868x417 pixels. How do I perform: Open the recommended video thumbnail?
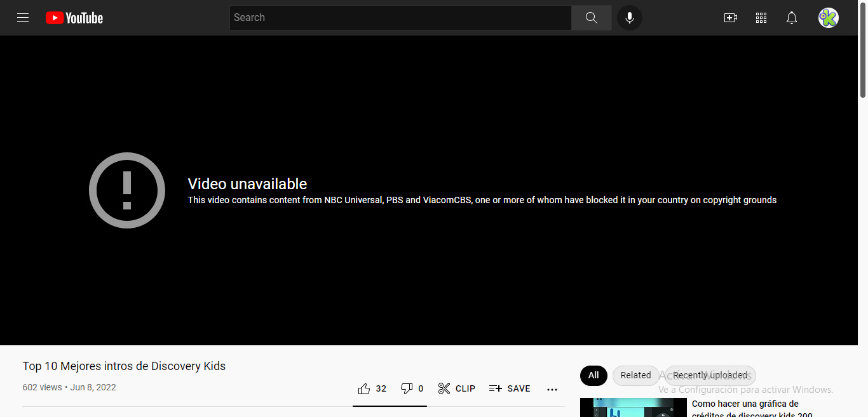tap(634, 407)
